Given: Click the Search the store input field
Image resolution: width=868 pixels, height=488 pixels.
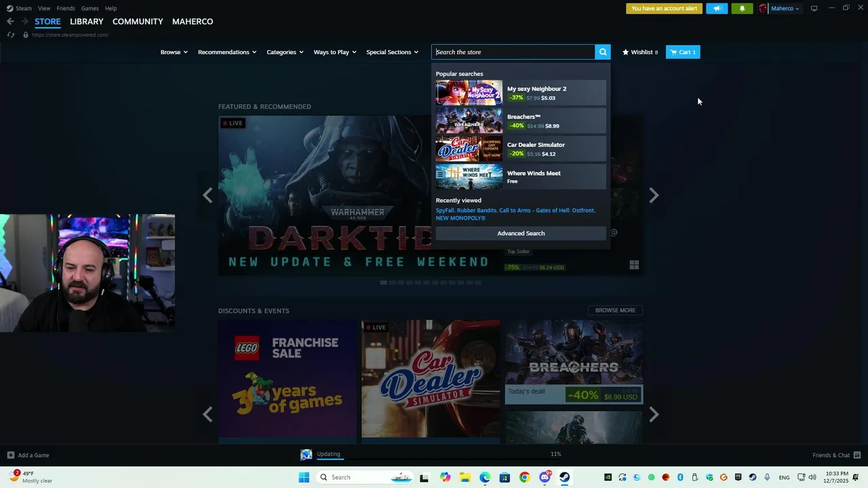Looking at the screenshot, I should (x=513, y=52).
